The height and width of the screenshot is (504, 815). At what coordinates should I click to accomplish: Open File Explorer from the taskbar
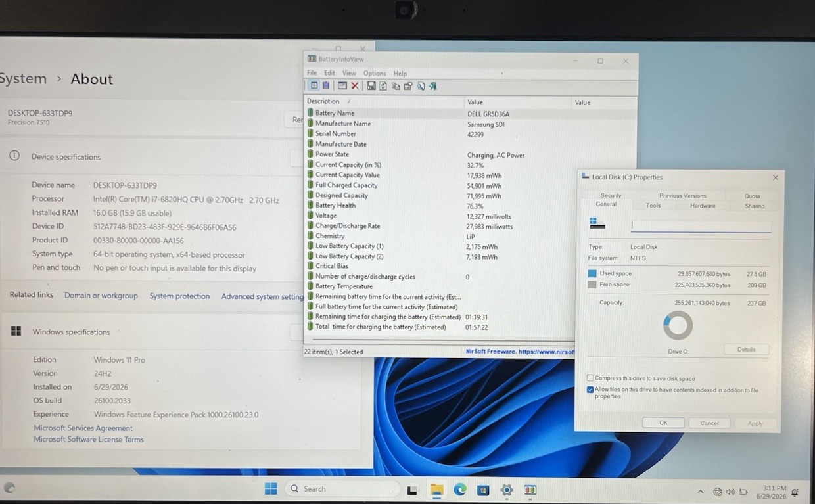[436, 489]
